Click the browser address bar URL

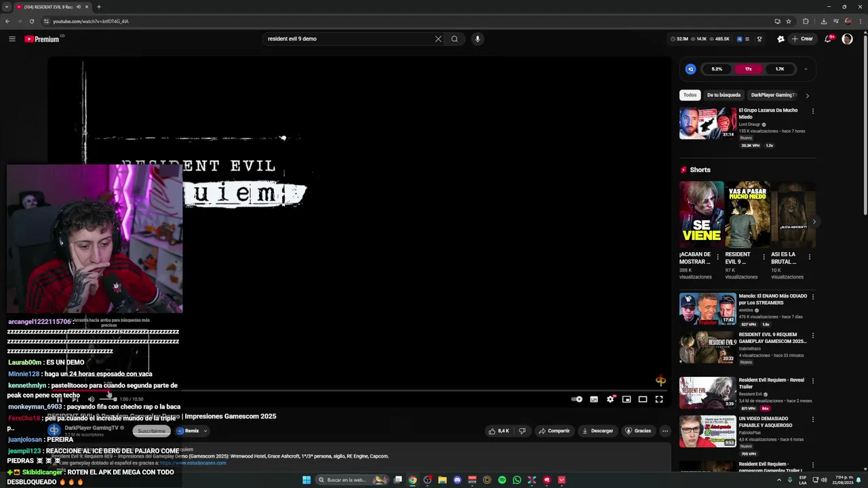(91, 21)
